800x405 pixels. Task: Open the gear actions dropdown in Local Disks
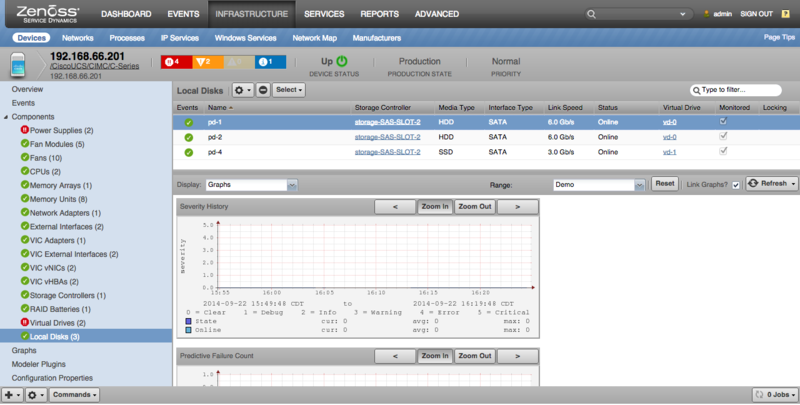click(242, 90)
